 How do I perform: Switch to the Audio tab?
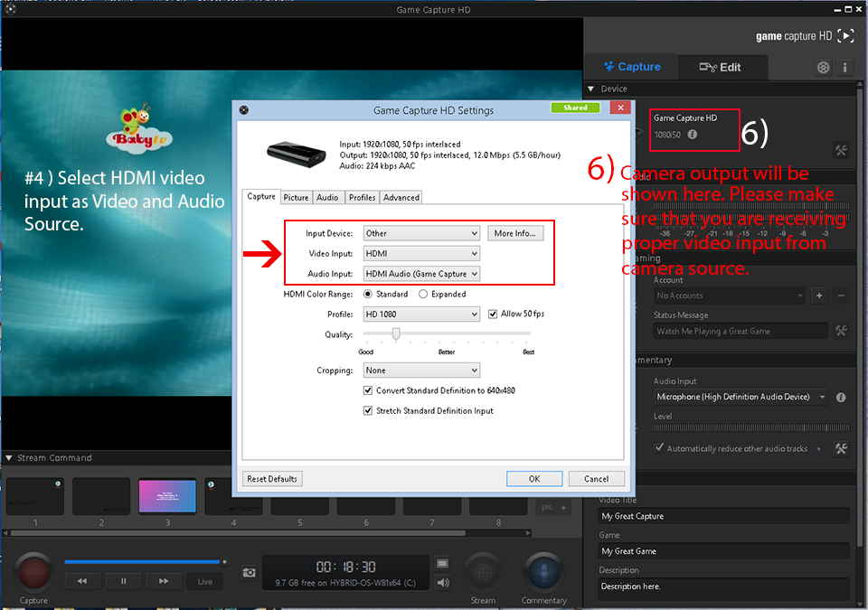(327, 198)
